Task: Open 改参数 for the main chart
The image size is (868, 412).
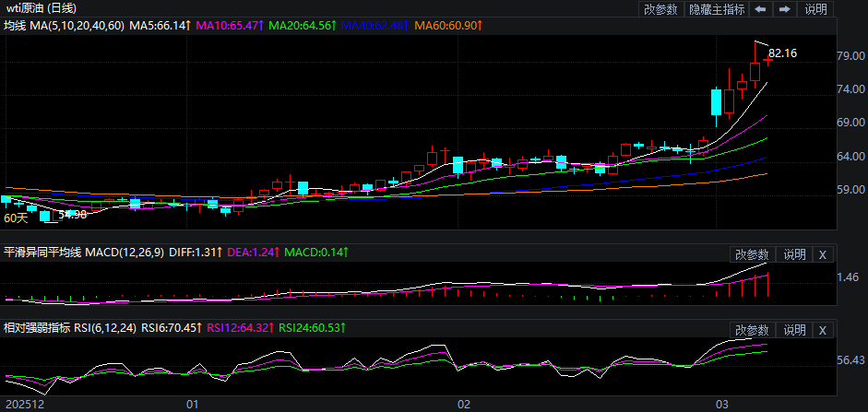Action: point(660,9)
